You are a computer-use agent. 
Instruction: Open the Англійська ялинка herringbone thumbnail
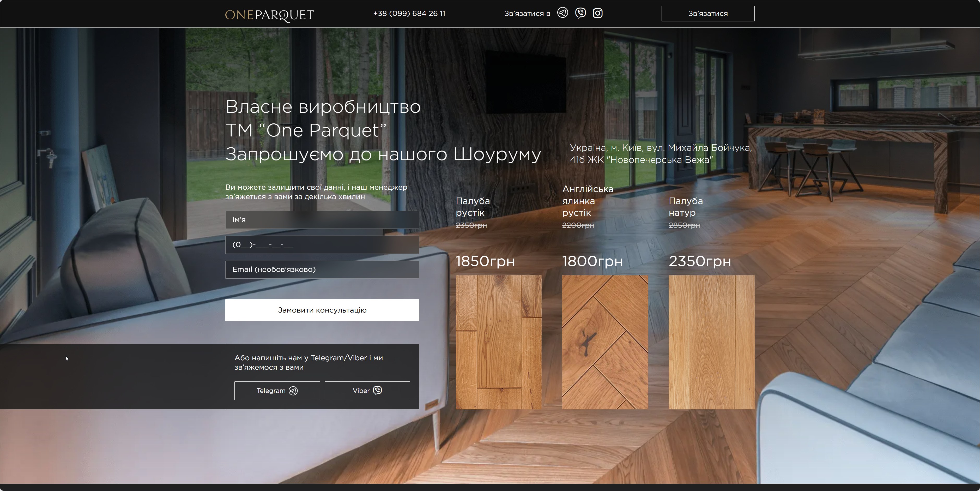coord(605,342)
